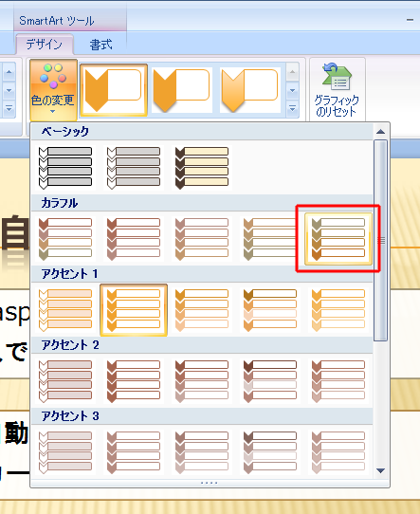420x514 pixels.
Task: Switch to the 書式 tab
Action: pyautogui.click(x=100, y=45)
